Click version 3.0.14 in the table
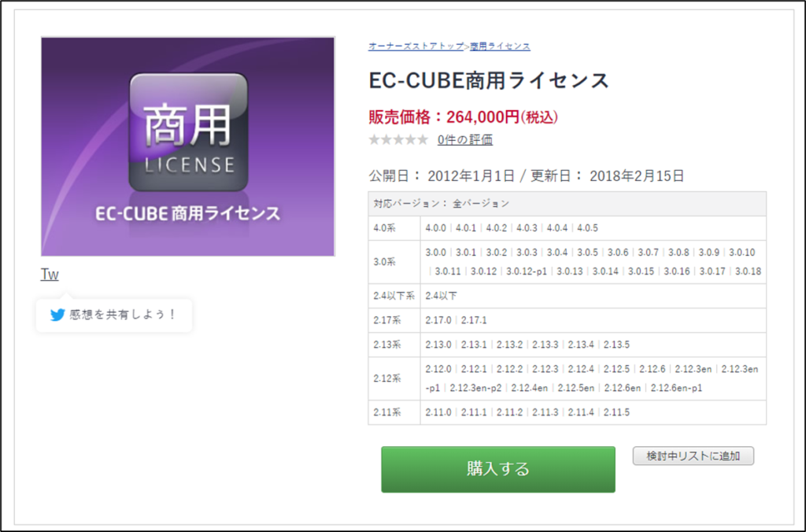 click(x=605, y=271)
